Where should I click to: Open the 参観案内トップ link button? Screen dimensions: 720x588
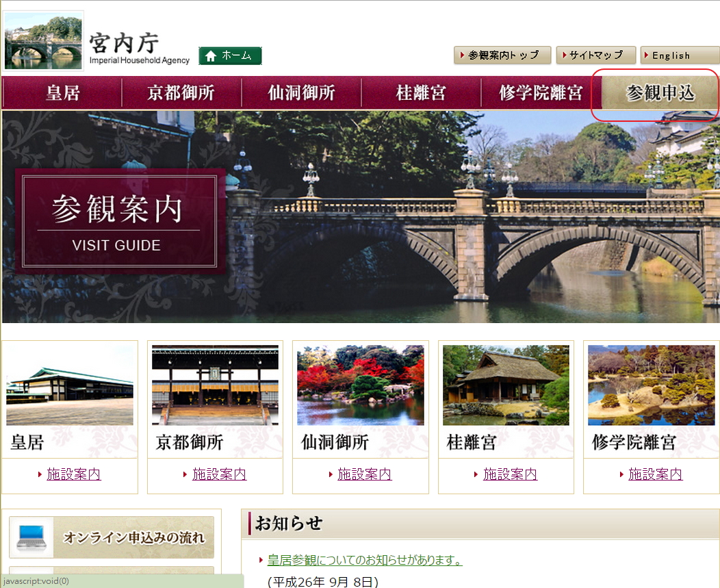tap(502, 55)
